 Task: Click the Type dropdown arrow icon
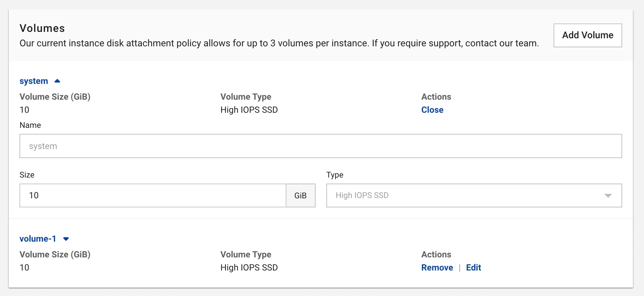point(608,196)
